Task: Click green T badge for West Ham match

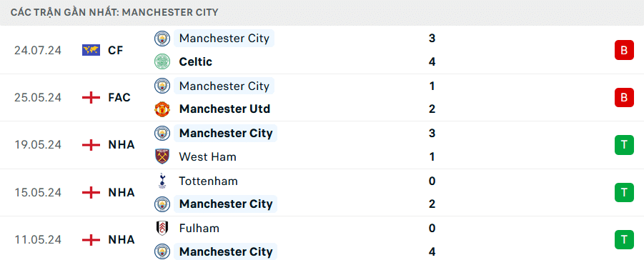Action: (624, 144)
